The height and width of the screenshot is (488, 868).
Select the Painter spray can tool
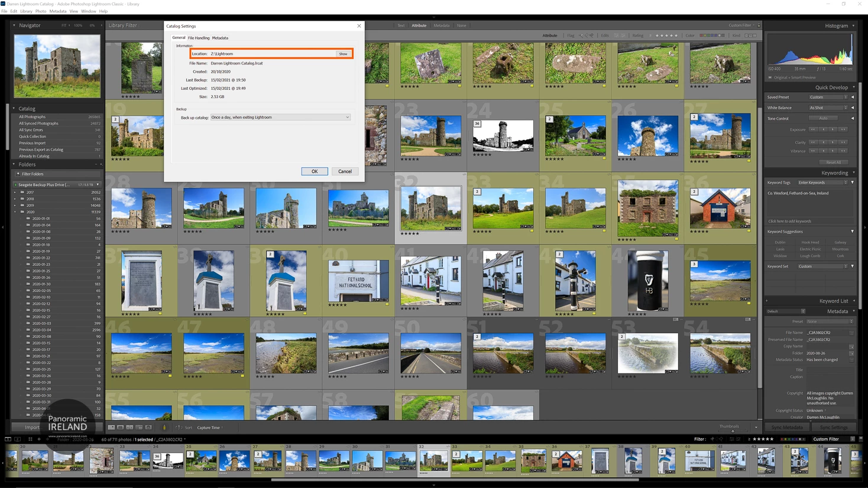(164, 427)
